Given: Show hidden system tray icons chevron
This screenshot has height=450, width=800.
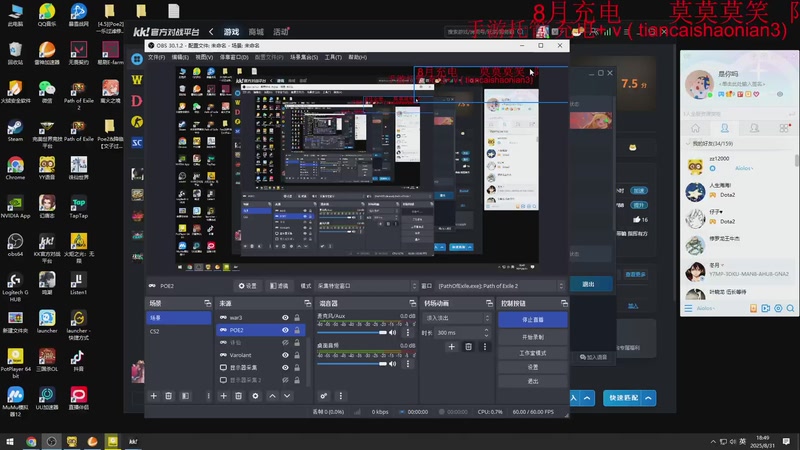Looking at the screenshot, I should click(713, 441).
